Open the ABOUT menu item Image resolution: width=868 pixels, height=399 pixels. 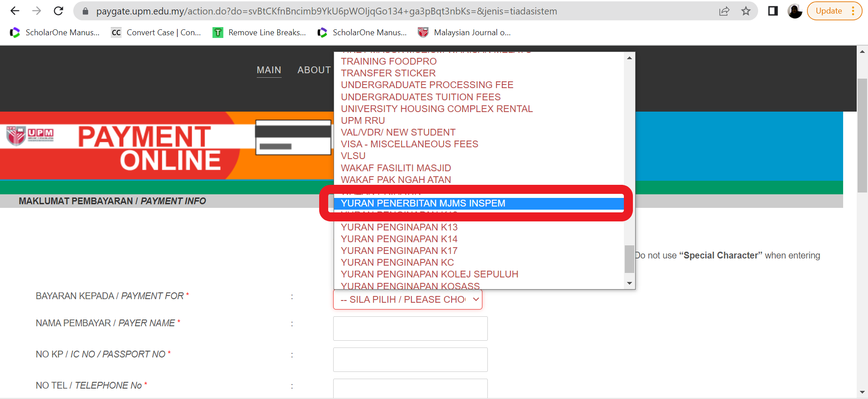314,70
